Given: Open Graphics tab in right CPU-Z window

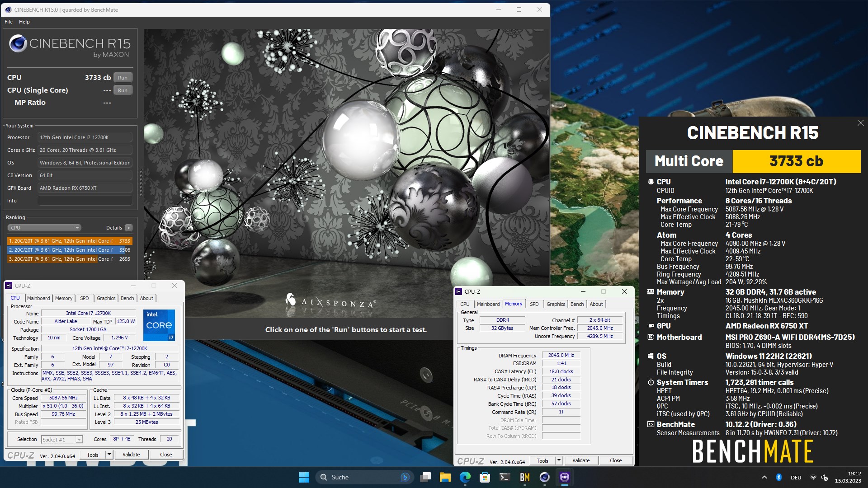Looking at the screenshot, I should pos(556,304).
